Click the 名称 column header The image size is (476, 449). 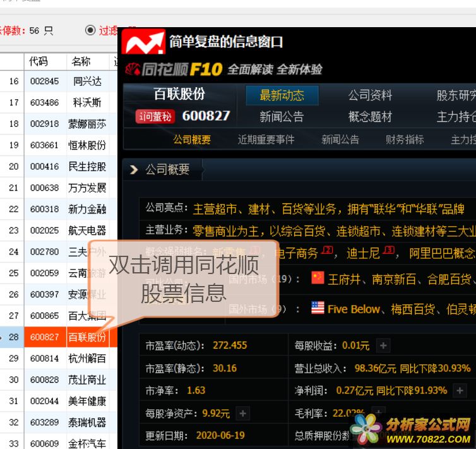[81, 62]
